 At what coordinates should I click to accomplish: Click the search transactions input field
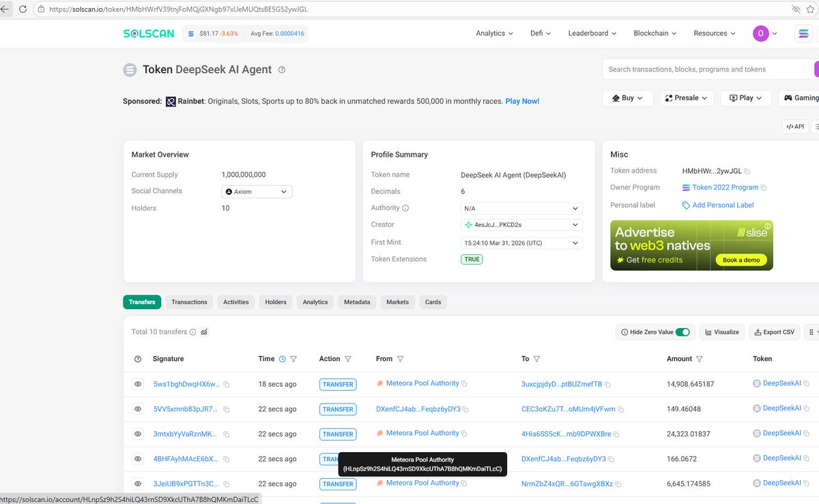point(708,70)
